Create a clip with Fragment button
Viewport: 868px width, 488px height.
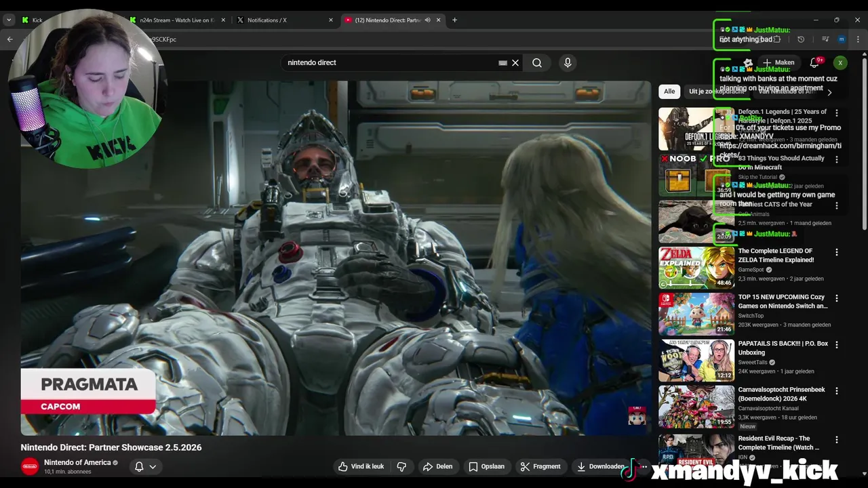[x=540, y=466]
